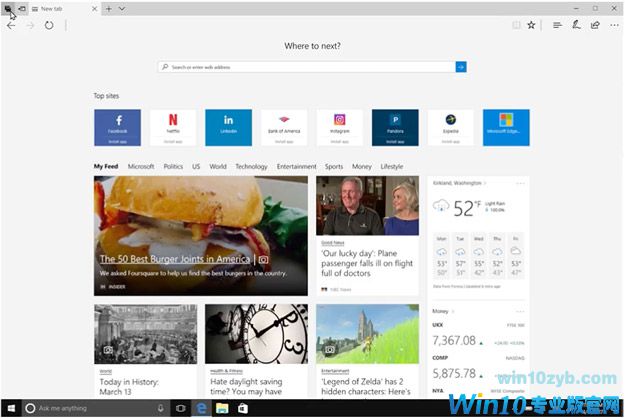Open the Money section header
This screenshot has width=625, height=418.
click(x=440, y=311)
